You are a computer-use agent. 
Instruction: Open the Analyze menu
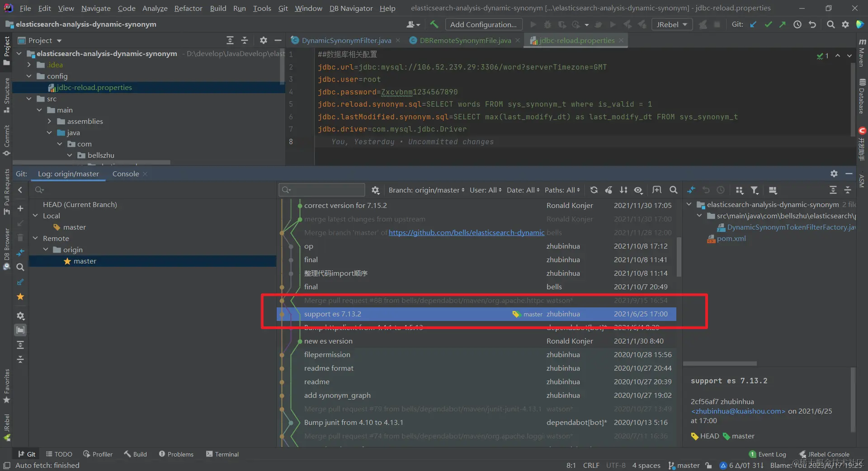(155, 8)
